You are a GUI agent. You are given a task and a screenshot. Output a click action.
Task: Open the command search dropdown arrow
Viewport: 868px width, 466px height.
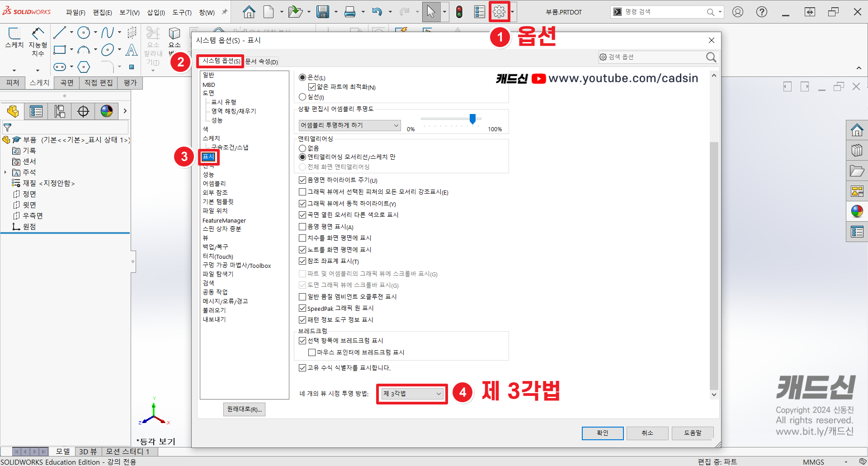click(x=720, y=12)
